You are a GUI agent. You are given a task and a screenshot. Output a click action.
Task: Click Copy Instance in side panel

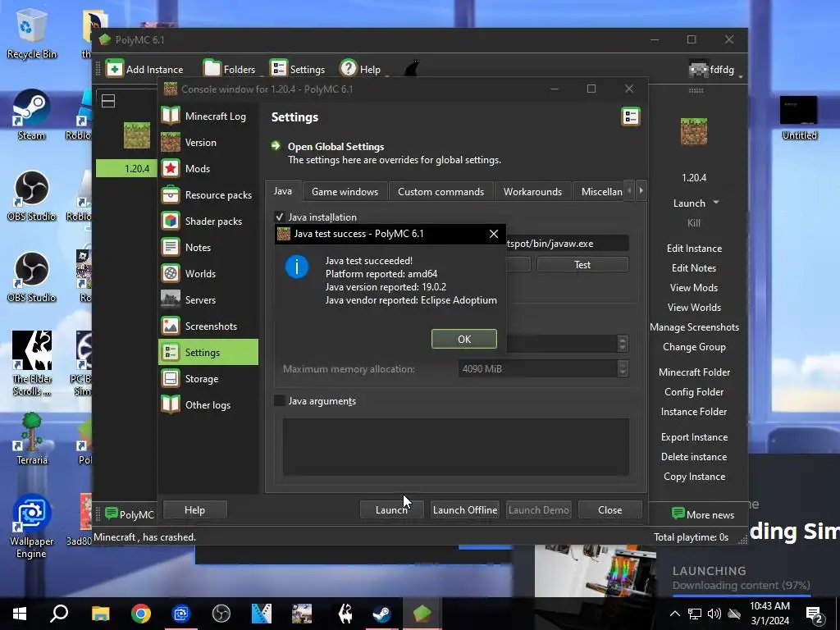(694, 477)
